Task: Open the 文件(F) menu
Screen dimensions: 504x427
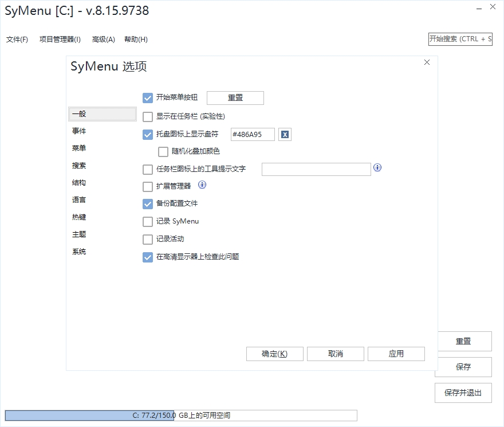Action: pos(17,39)
